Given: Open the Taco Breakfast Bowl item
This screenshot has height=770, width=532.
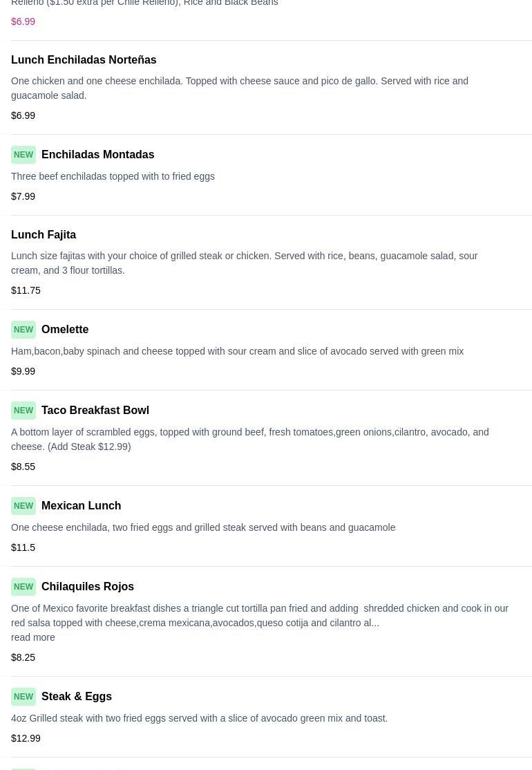Looking at the screenshot, I should coord(95,411).
